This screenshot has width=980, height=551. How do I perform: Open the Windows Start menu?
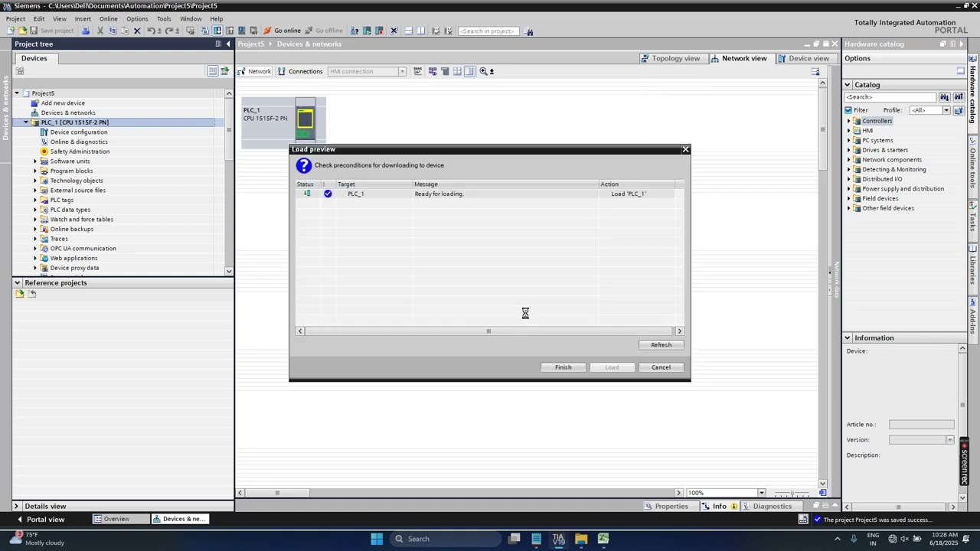377,539
